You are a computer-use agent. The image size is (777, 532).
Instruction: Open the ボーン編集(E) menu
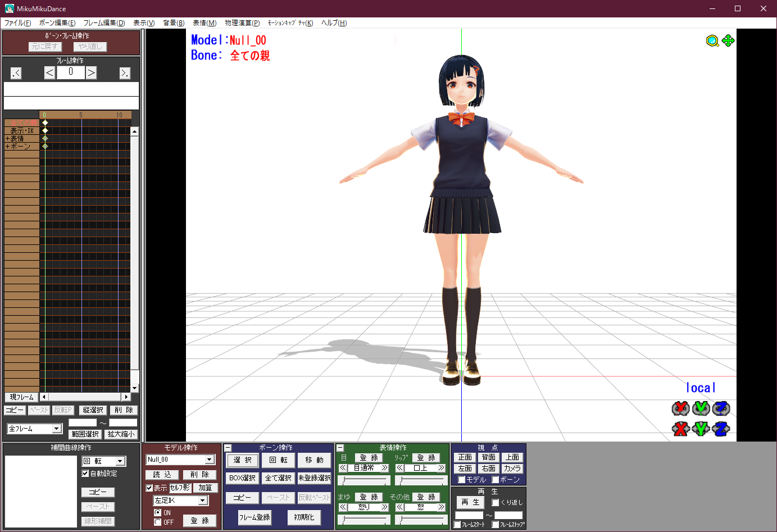(57, 23)
